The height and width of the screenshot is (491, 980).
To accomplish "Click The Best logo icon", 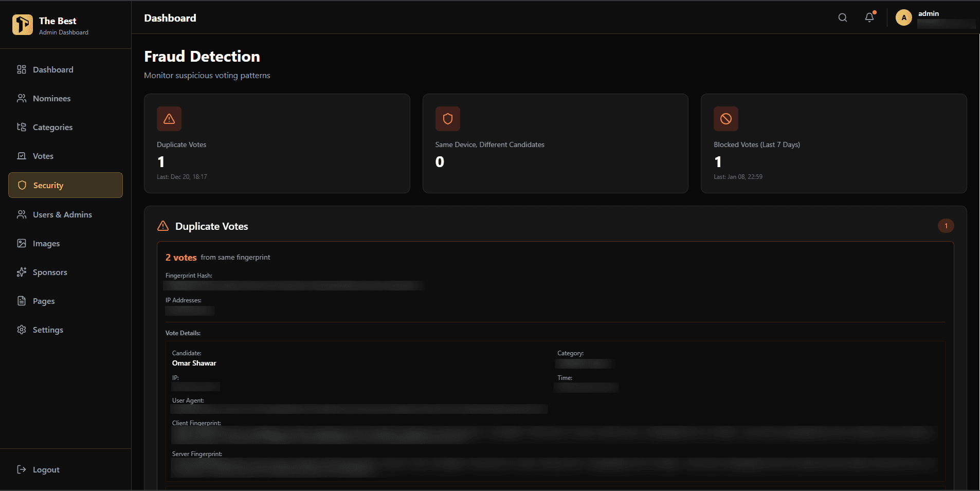I will click(22, 25).
